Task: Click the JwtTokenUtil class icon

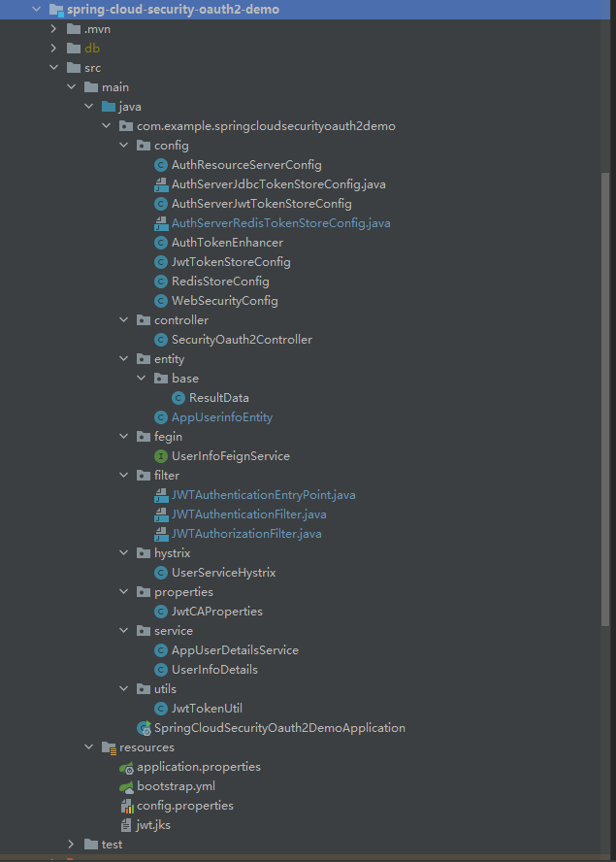Action: (160, 709)
